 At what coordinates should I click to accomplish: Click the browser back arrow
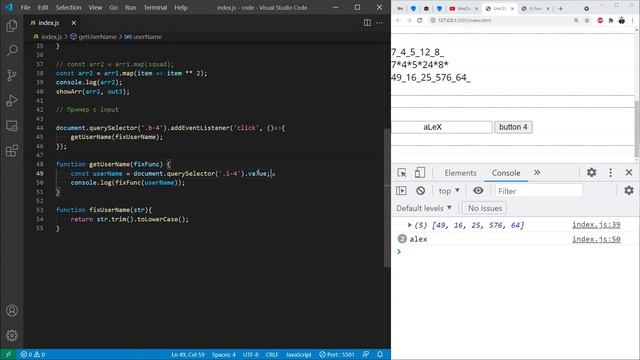398,20
